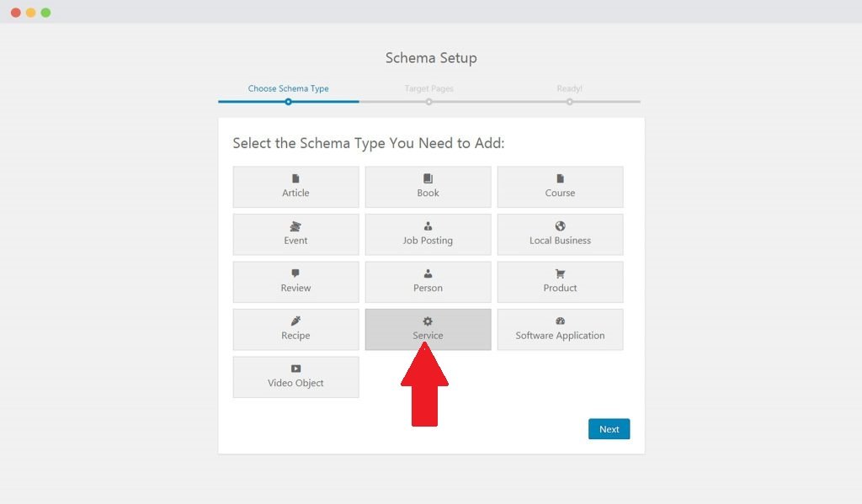Select the Course schema type
862x504 pixels.
pyautogui.click(x=560, y=186)
